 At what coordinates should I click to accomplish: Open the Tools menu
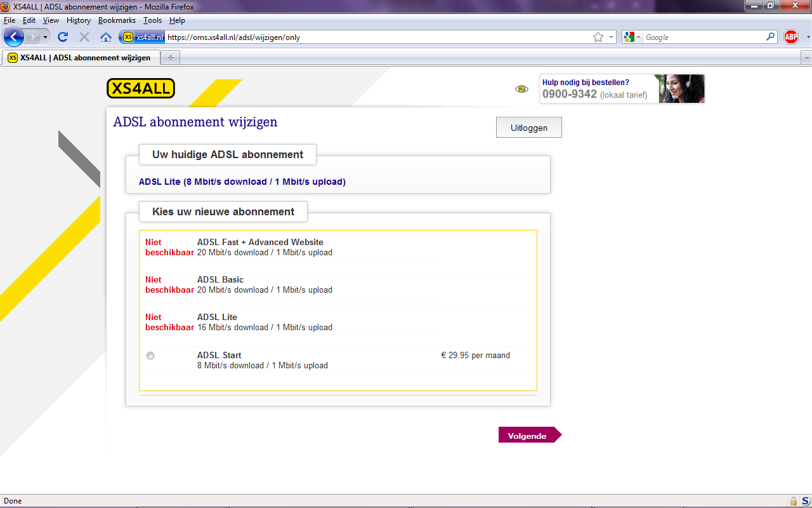click(x=152, y=20)
